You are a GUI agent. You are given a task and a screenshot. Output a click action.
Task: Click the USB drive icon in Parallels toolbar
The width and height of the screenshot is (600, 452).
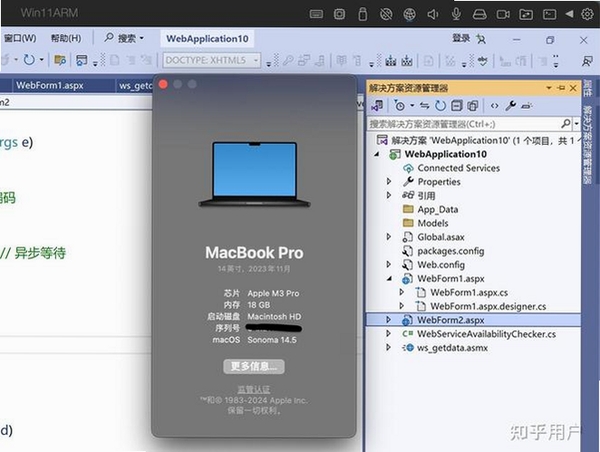pos(363,14)
